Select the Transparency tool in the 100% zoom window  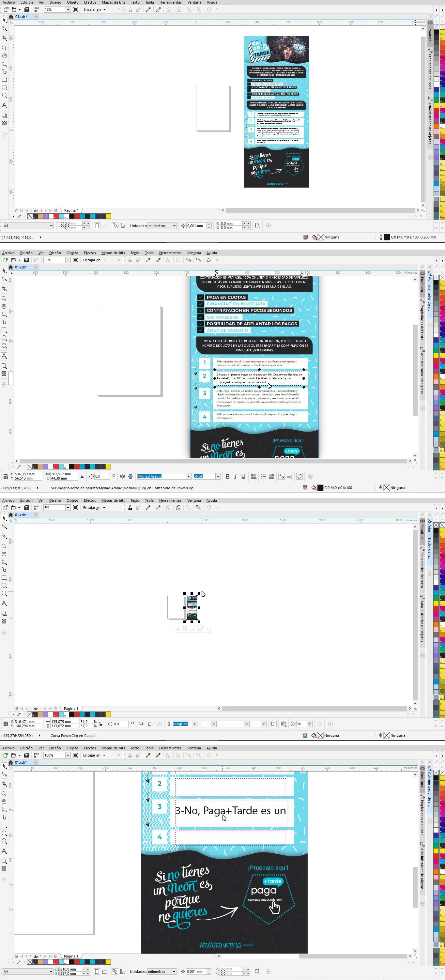click(4, 869)
